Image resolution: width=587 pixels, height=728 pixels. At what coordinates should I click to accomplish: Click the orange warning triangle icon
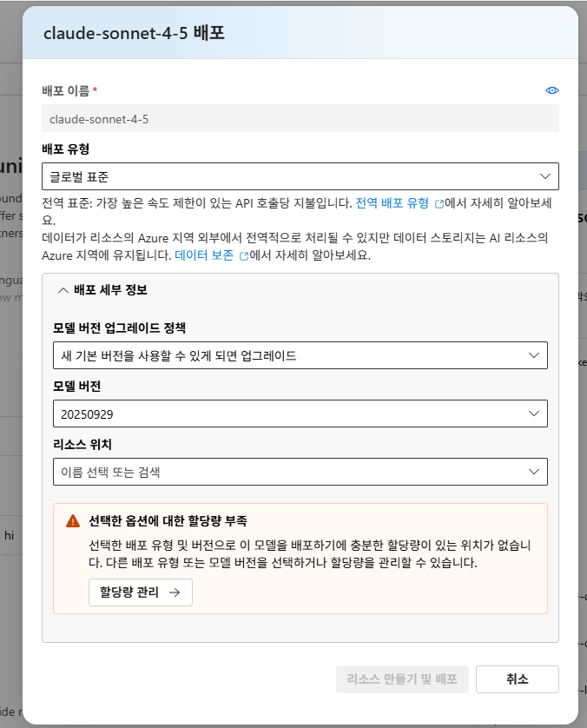tap(73, 521)
